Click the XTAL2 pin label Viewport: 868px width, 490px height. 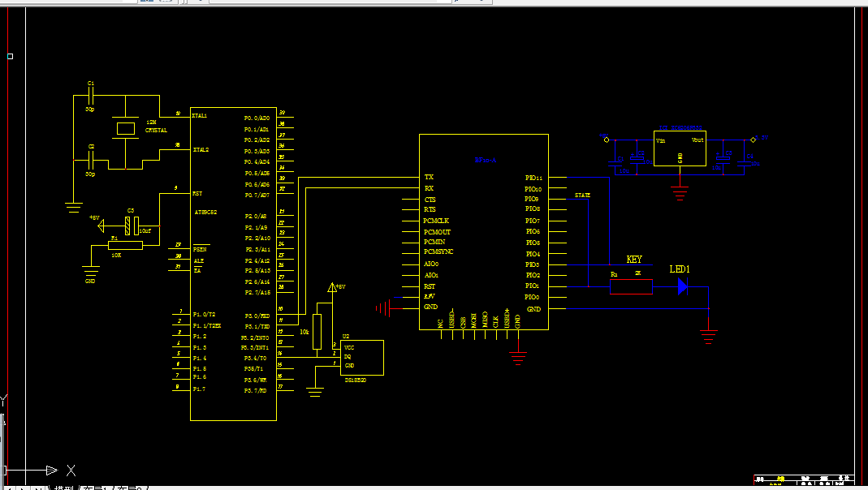click(x=201, y=150)
